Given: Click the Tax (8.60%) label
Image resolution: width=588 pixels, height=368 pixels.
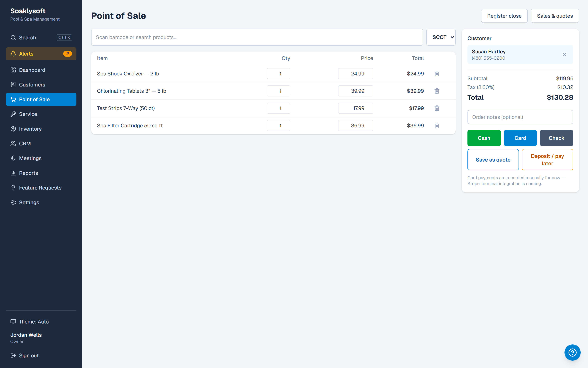Looking at the screenshot, I should pos(481,87).
